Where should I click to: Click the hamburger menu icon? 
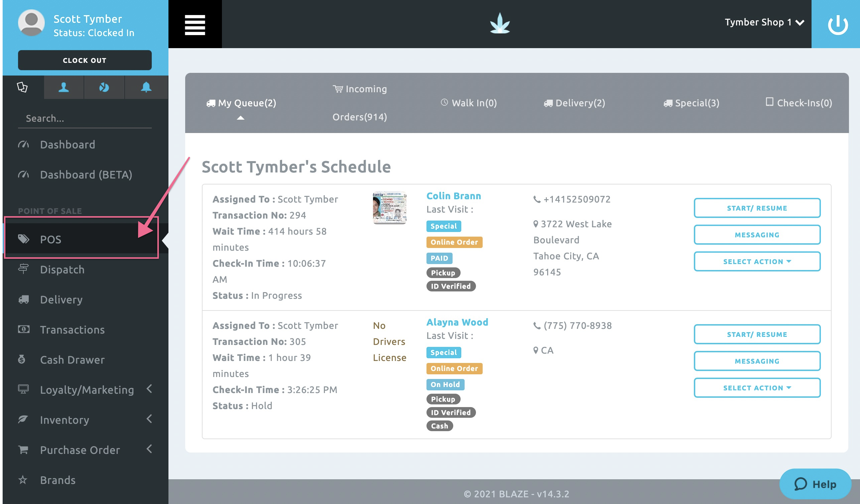[195, 25]
